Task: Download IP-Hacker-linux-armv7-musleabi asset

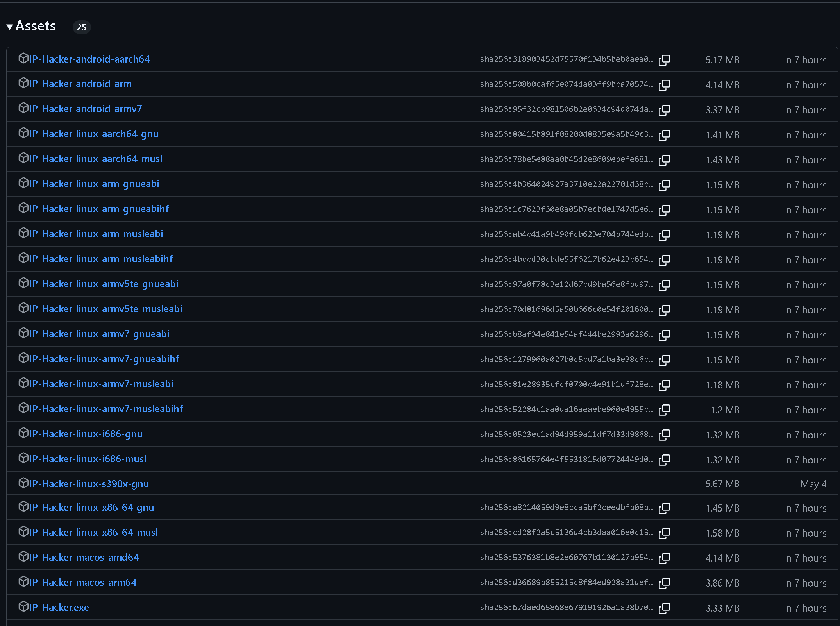Action: pos(101,384)
